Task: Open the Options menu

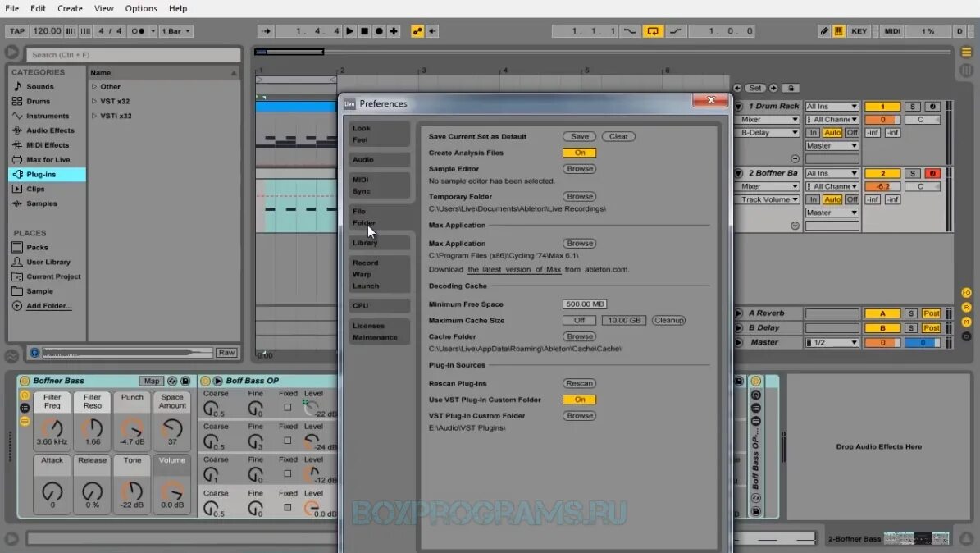Action: point(141,8)
